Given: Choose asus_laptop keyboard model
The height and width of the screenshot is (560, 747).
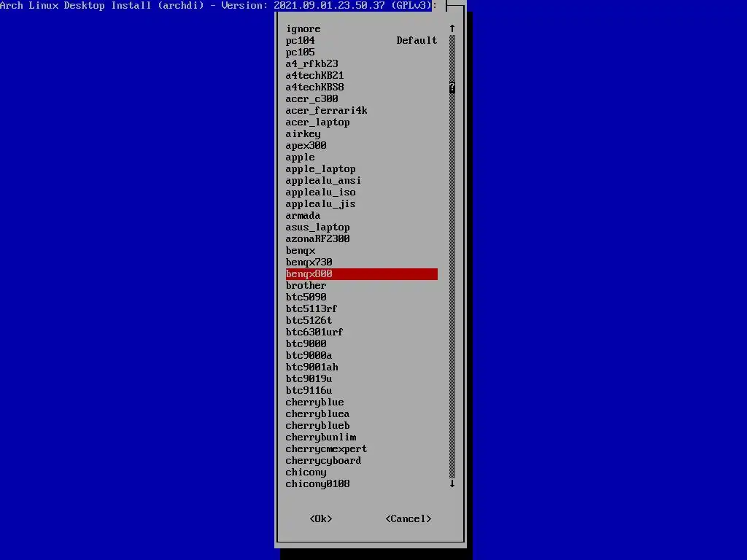Looking at the screenshot, I should click(362, 227).
